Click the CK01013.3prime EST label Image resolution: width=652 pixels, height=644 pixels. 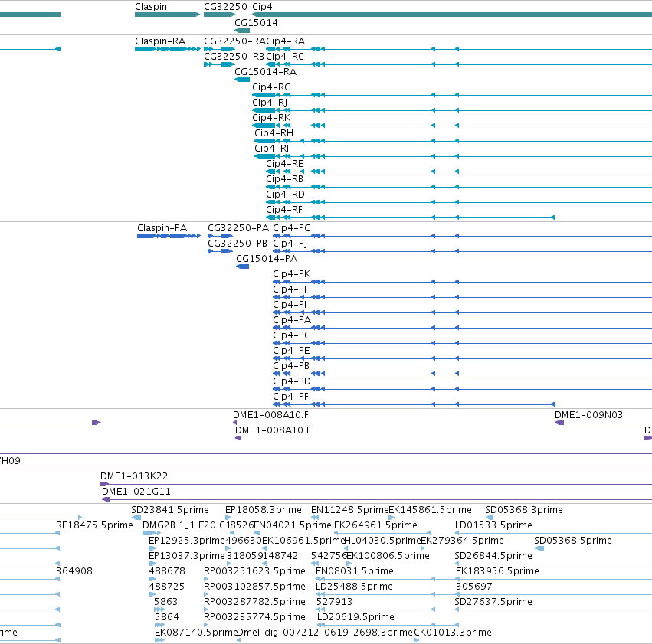[x=453, y=633]
